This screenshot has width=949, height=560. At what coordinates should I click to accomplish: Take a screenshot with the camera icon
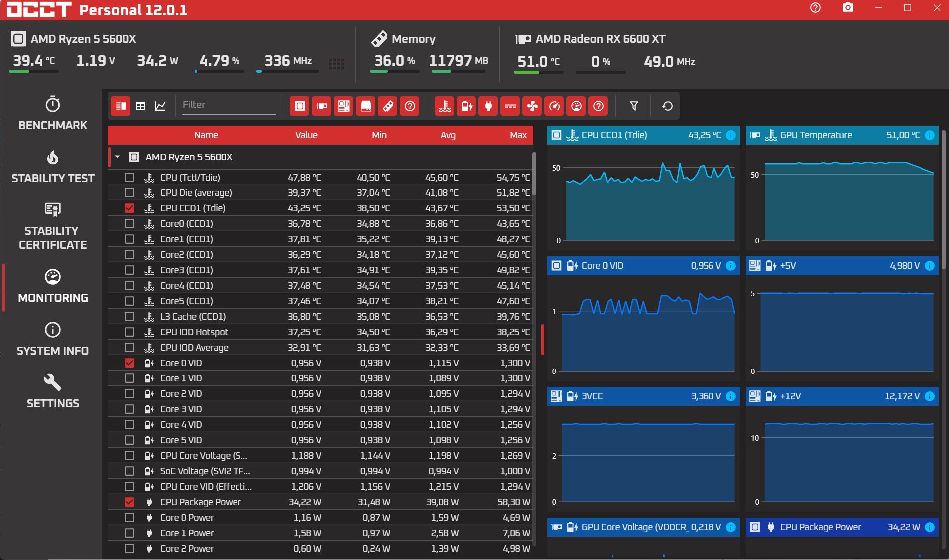point(848,8)
